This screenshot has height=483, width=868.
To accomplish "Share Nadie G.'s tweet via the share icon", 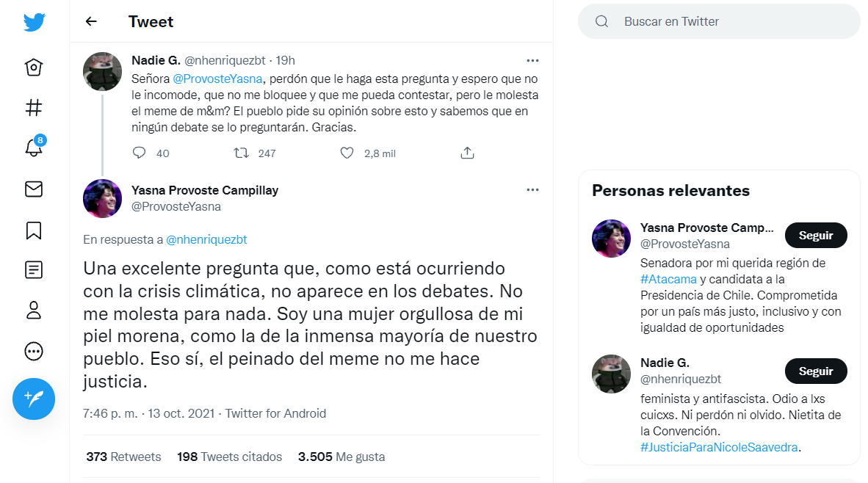I will 467,153.
